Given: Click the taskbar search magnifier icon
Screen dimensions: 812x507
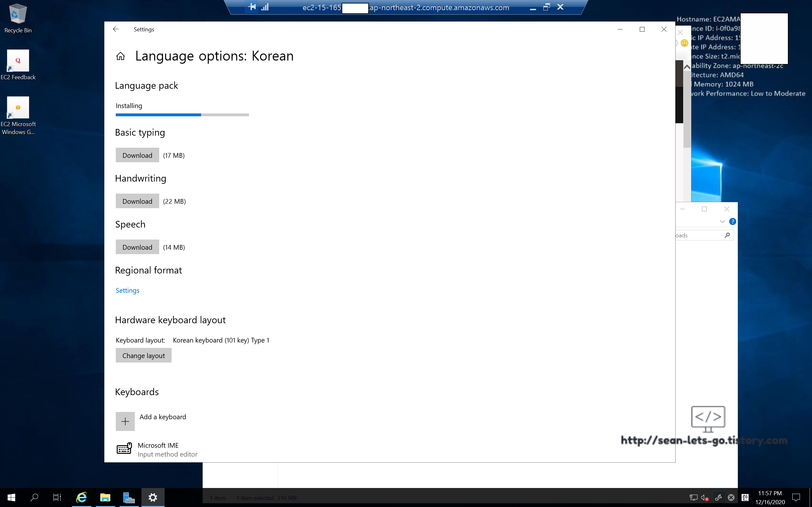Looking at the screenshot, I should coord(34,497).
